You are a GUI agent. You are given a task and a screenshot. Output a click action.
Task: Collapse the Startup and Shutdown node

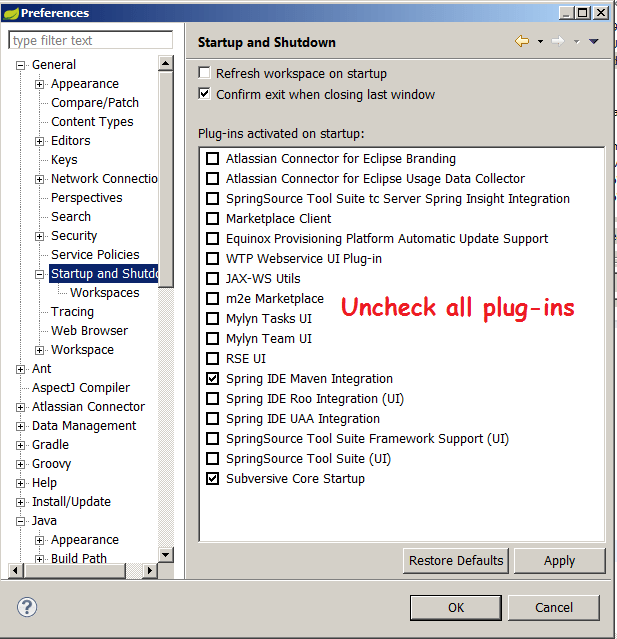click(39, 274)
